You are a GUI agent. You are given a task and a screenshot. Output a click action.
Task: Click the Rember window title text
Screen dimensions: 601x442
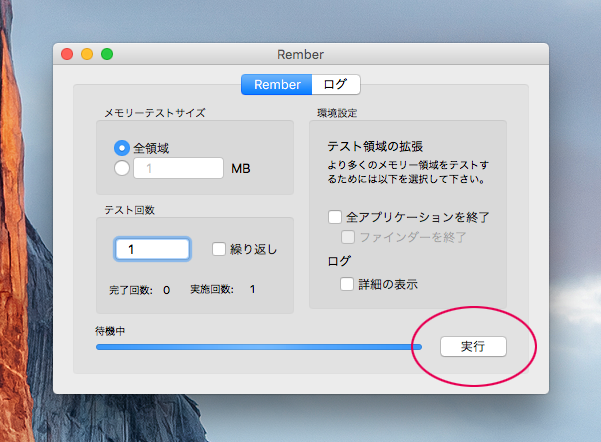click(x=300, y=54)
